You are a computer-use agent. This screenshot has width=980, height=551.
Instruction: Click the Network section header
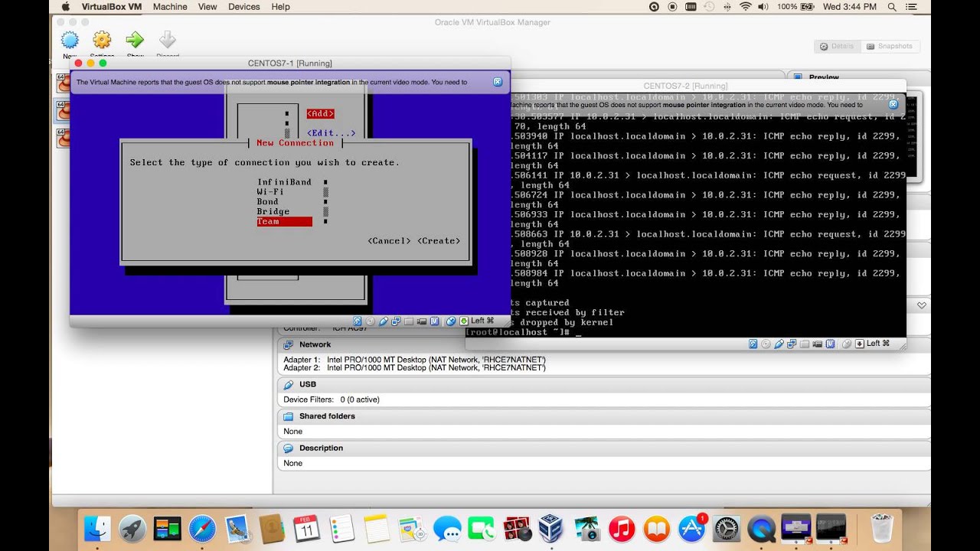pyautogui.click(x=315, y=345)
